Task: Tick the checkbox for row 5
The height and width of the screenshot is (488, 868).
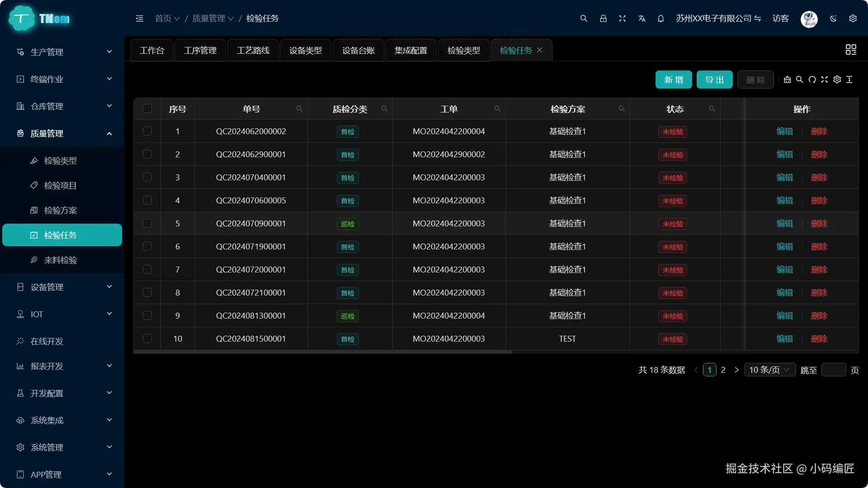Action: point(147,224)
